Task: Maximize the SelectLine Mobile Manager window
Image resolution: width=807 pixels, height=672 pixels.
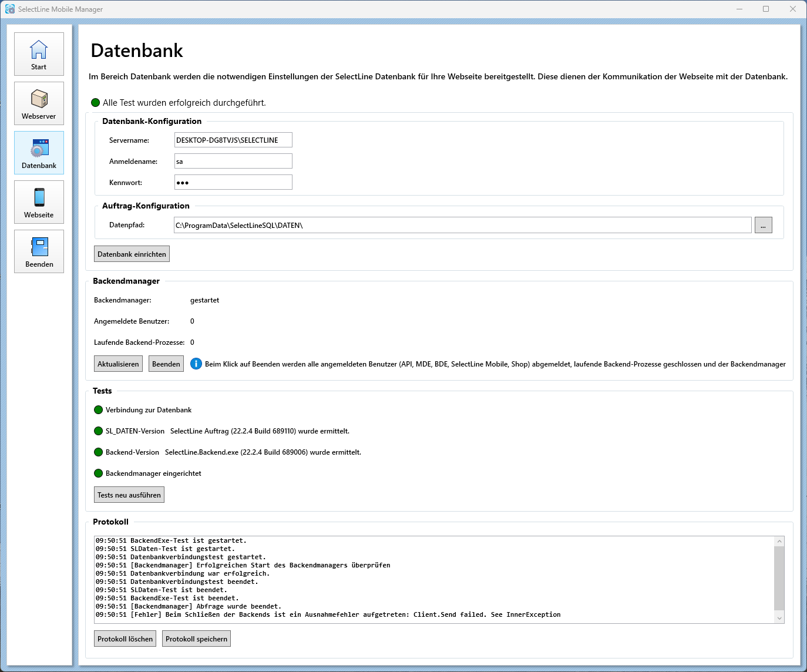Action: click(766, 9)
